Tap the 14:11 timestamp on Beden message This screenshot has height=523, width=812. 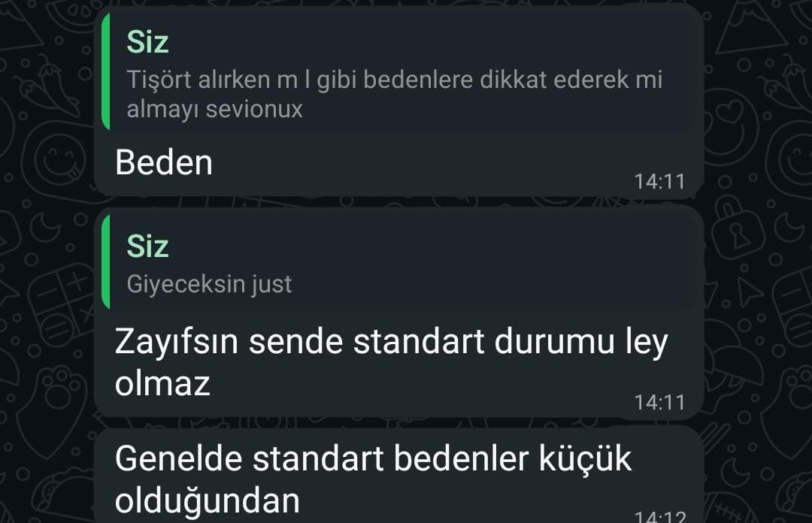click(x=660, y=182)
